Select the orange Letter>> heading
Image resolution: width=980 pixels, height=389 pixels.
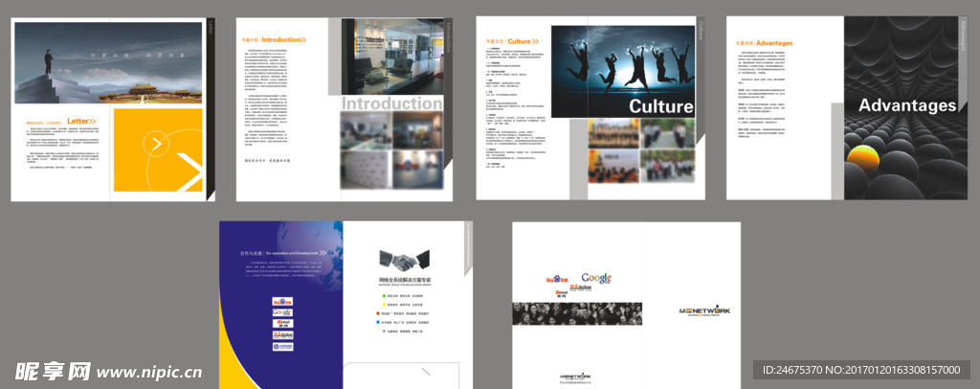point(82,122)
